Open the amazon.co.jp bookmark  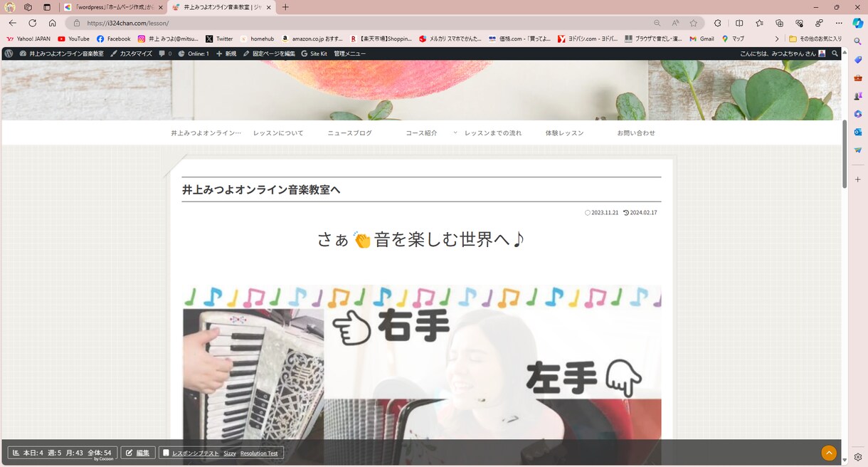(312, 38)
